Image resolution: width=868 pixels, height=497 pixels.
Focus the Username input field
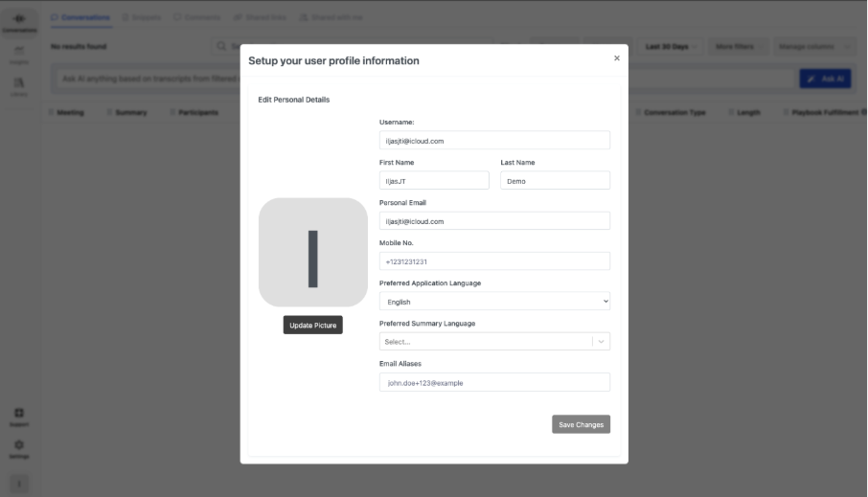click(x=494, y=141)
